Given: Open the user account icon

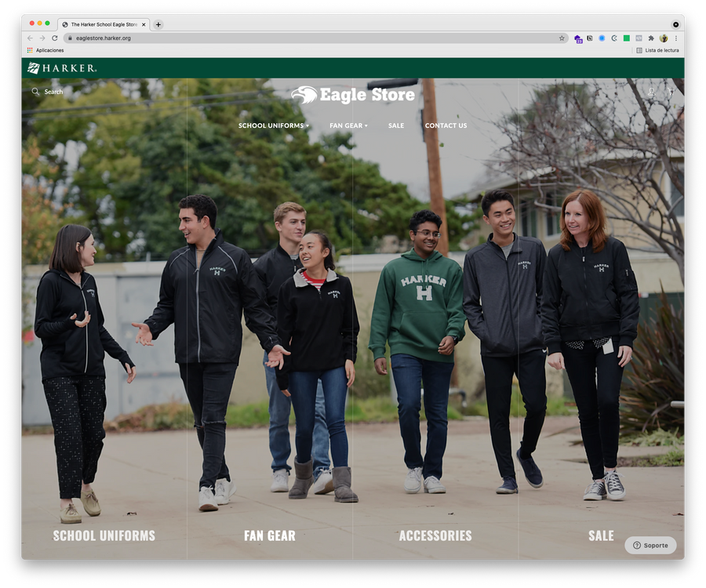Looking at the screenshot, I should pos(651,92).
